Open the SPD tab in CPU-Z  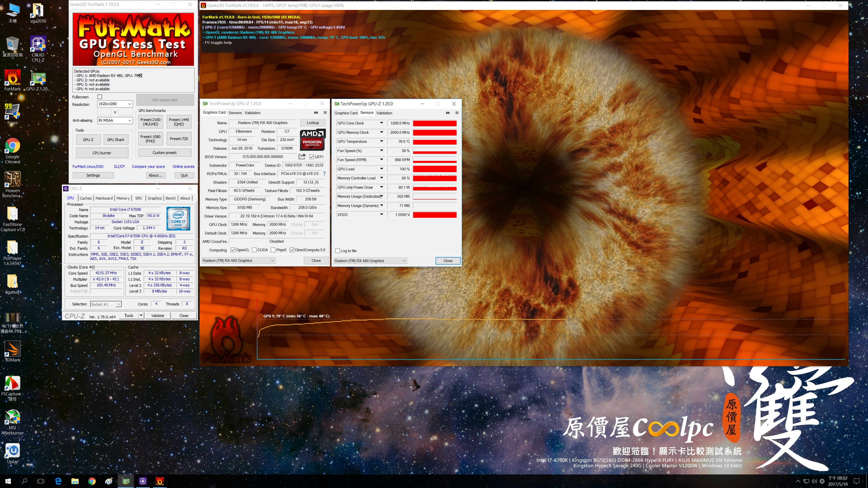tap(139, 198)
